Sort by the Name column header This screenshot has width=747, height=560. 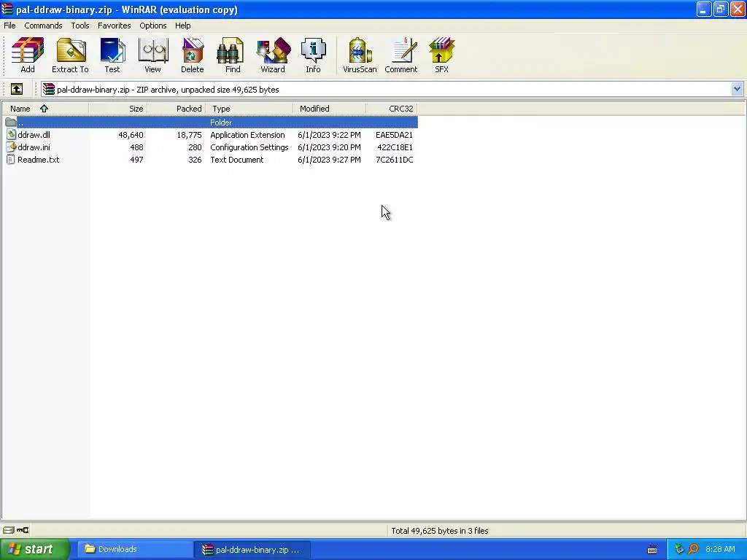click(x=45, y=109)
